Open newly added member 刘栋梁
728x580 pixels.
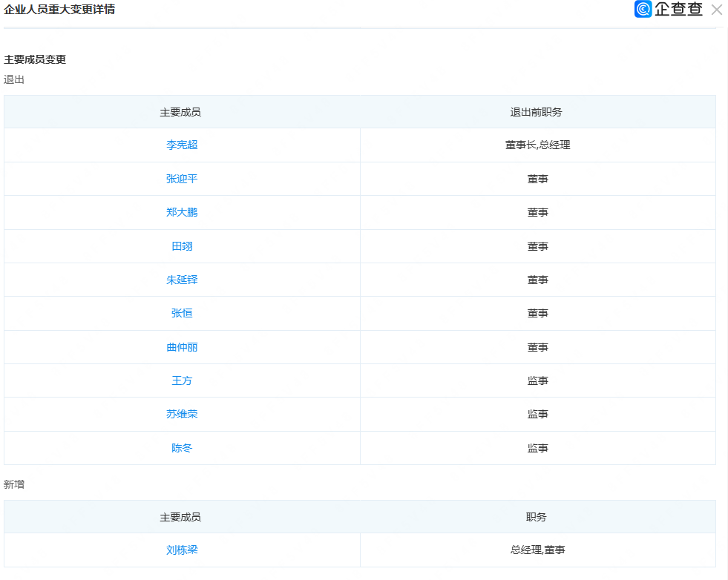[182, 550]
